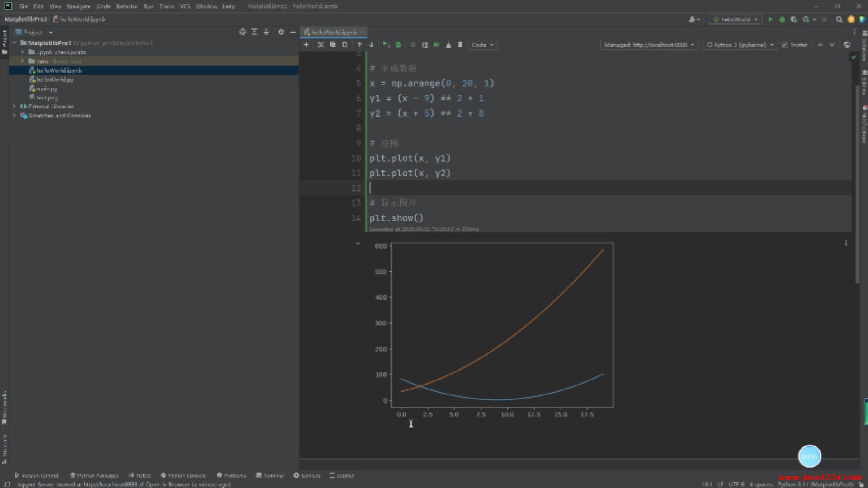Open the Navigate menu

(79, 6)
